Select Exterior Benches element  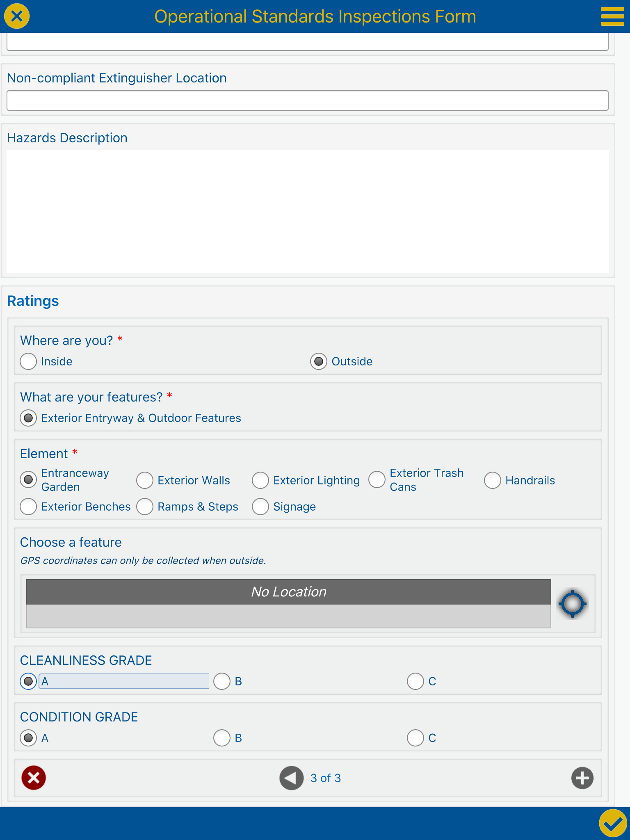pyautogui.click(x=28, y=507)
